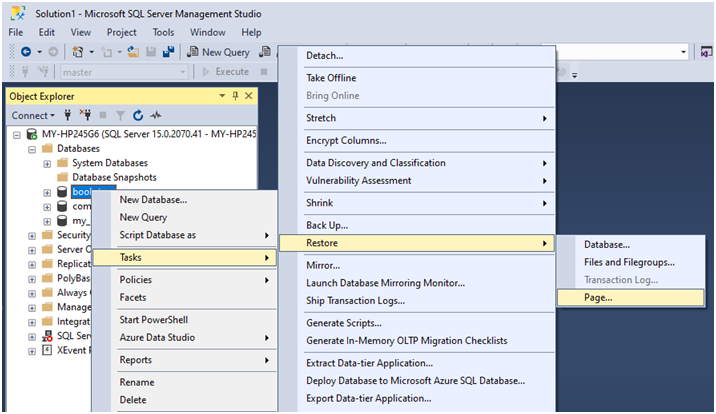Open the Project menu
This screenshot has width=716, height=414.
pos(121,32)
